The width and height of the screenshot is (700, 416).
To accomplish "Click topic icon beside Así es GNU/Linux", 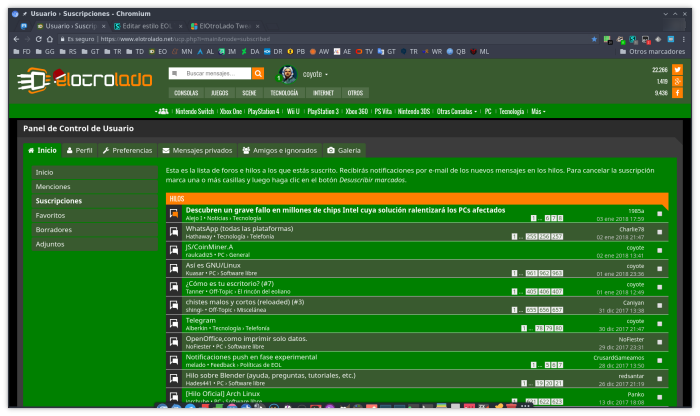I will click(x=174, y=268).
